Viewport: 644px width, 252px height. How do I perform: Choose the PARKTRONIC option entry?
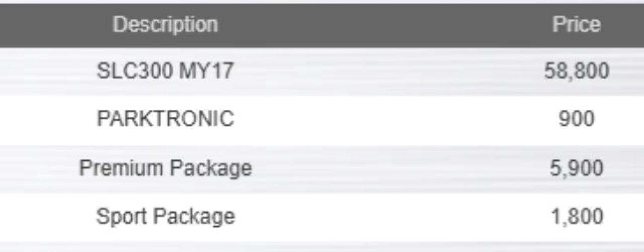tap(165, 119)
